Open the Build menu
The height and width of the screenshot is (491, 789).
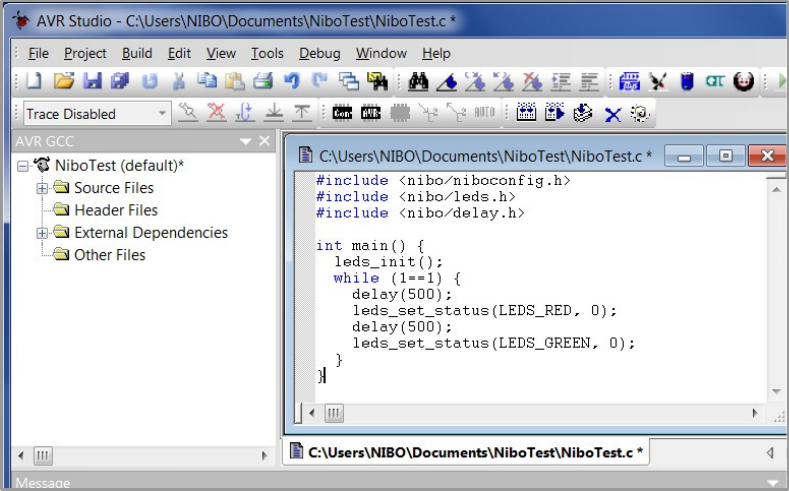[137, 53]
